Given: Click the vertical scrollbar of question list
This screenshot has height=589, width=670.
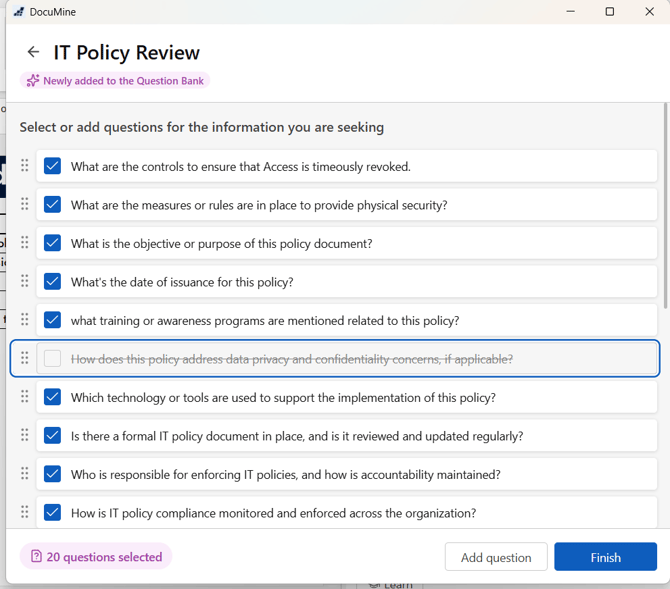Looking at the screenshot, I should click(664, 205).
